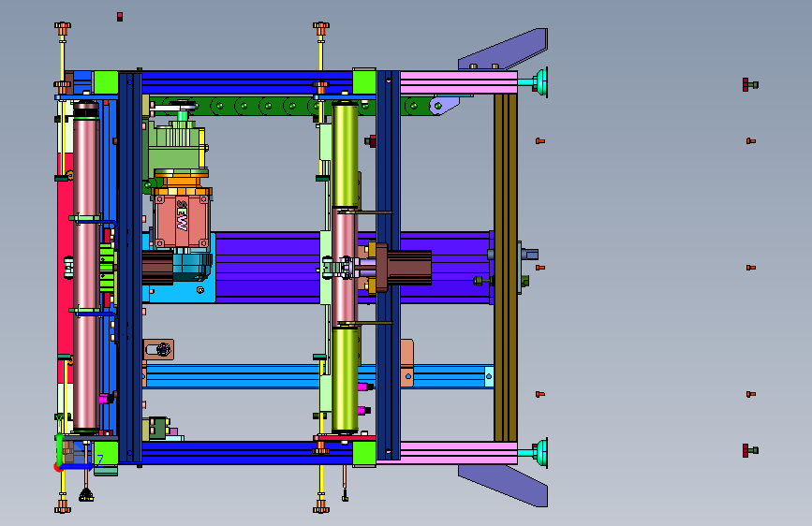Viewport: 812px width, 526px height.
Task: Pick the coordinate triad red origin point
Action: 57,467
